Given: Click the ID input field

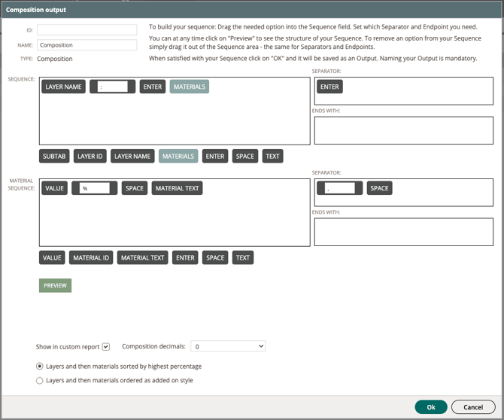Looking at the screenshot, I should pos(87,30).
